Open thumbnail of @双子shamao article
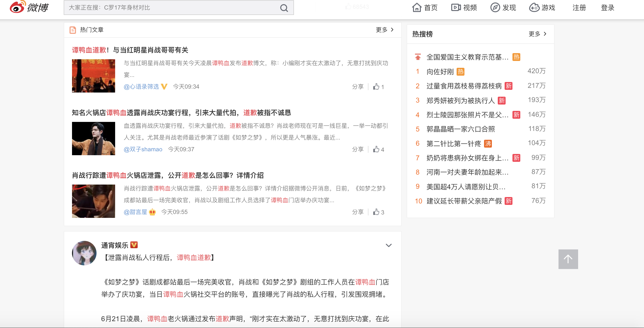The height and width of the screenshot is (328, 644). tap(94, 138)
